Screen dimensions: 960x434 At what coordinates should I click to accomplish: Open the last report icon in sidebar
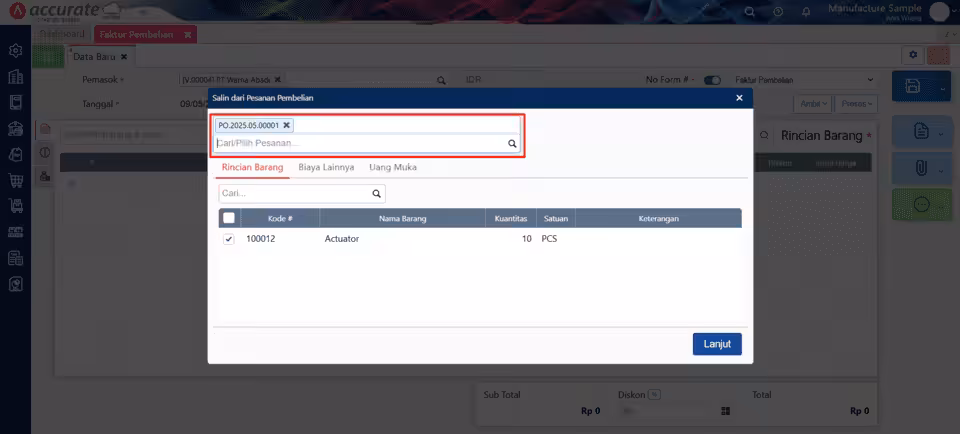pyautogui.click(x=15, y=284)
